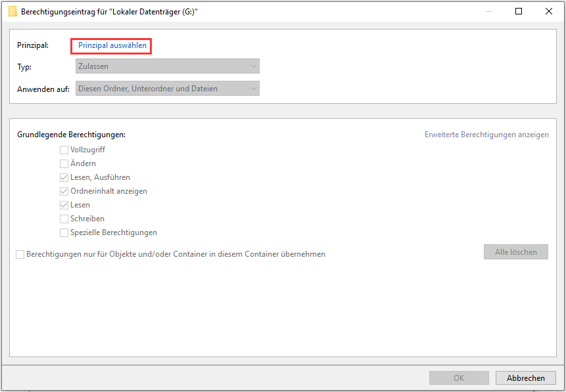Image resolution: width=566 pixels, height=392 pixels.
Task: Toggle the 'Ordnerinhalt anzeigen' checkbox
Action: pos(64,191)
